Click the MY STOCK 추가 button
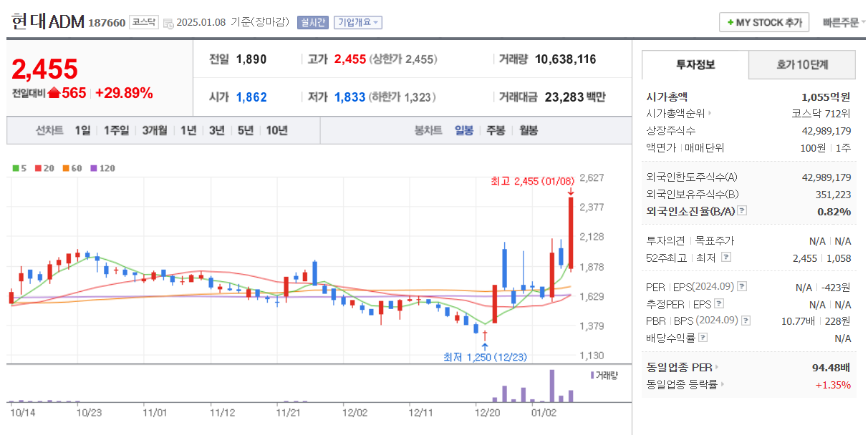The height and width of the screenshot is (435, 868). (764, 23)
